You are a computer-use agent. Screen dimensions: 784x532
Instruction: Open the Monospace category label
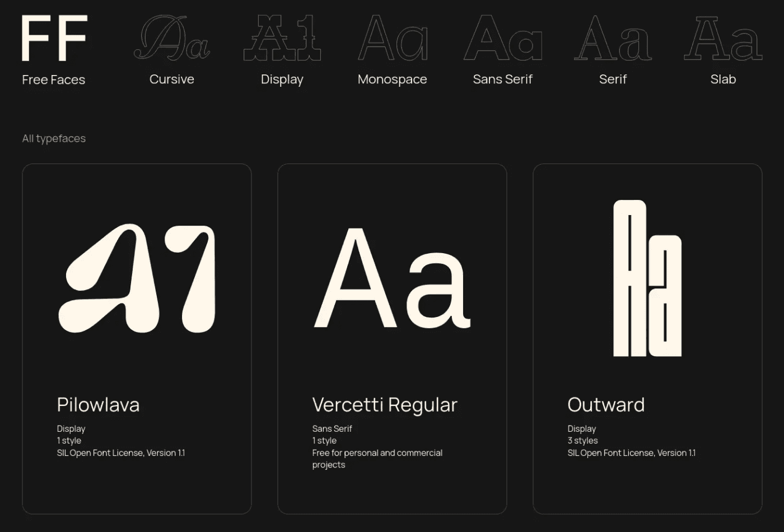(x=393, y=80)
